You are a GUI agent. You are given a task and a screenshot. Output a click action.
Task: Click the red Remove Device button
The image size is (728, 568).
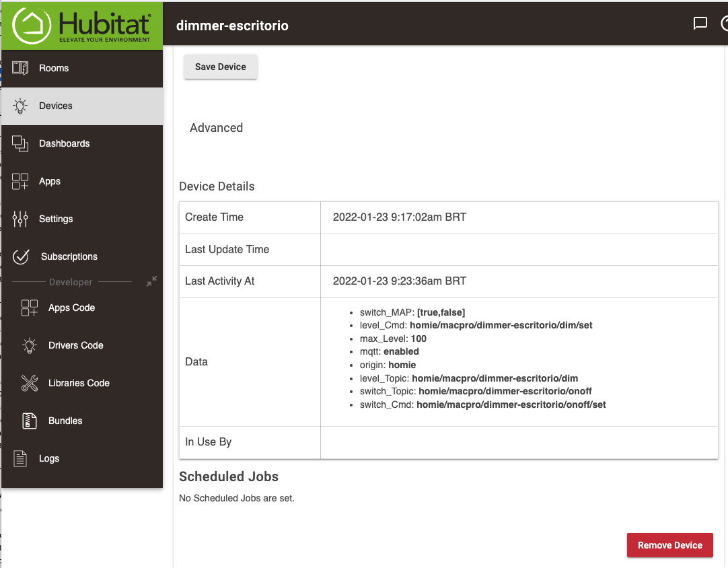(670, 545)
